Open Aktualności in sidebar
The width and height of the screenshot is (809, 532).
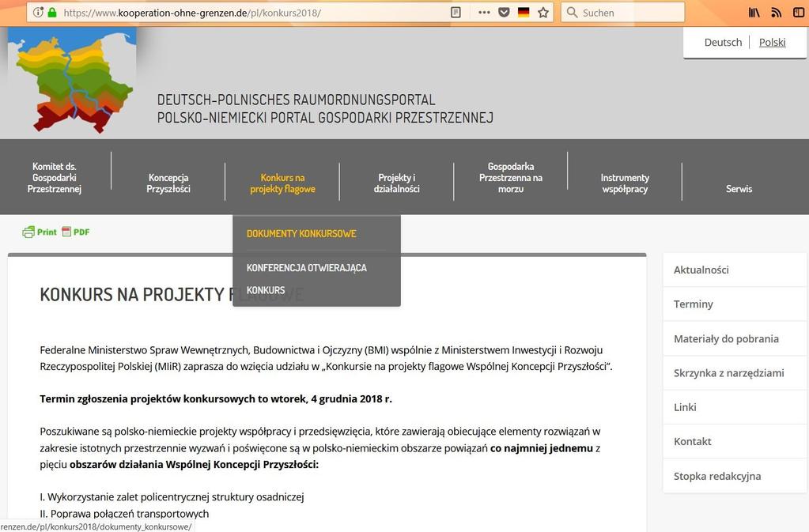[735, 270]
